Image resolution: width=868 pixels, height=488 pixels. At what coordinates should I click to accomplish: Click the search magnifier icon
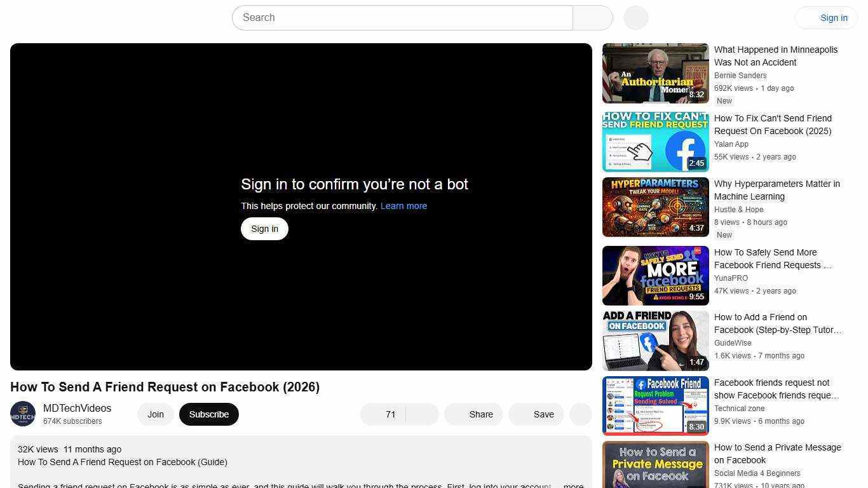click(x=592, y=17)
